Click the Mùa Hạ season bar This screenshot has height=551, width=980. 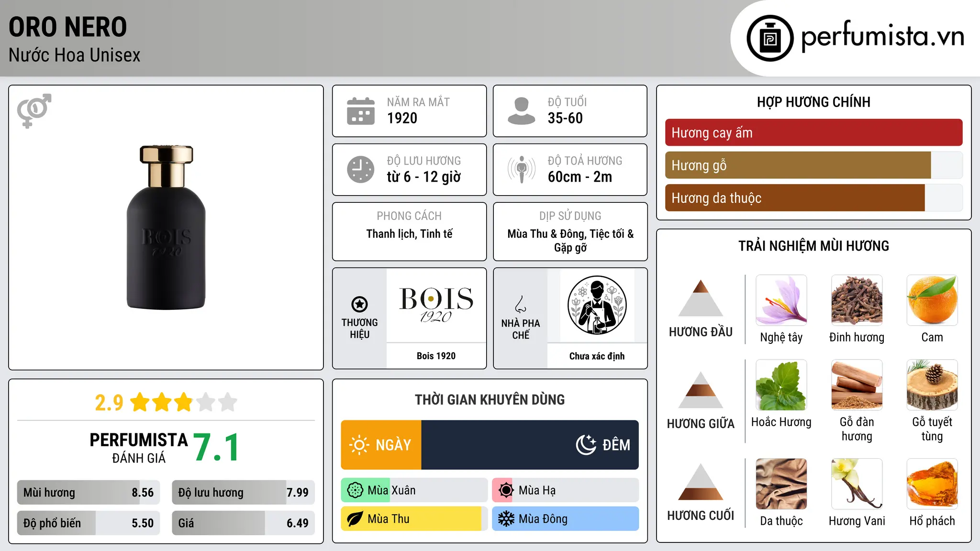coord(565,490)
